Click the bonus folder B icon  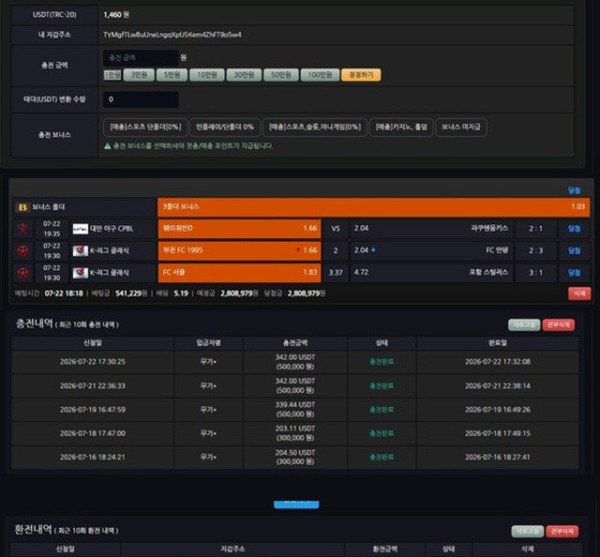[23, 207]
